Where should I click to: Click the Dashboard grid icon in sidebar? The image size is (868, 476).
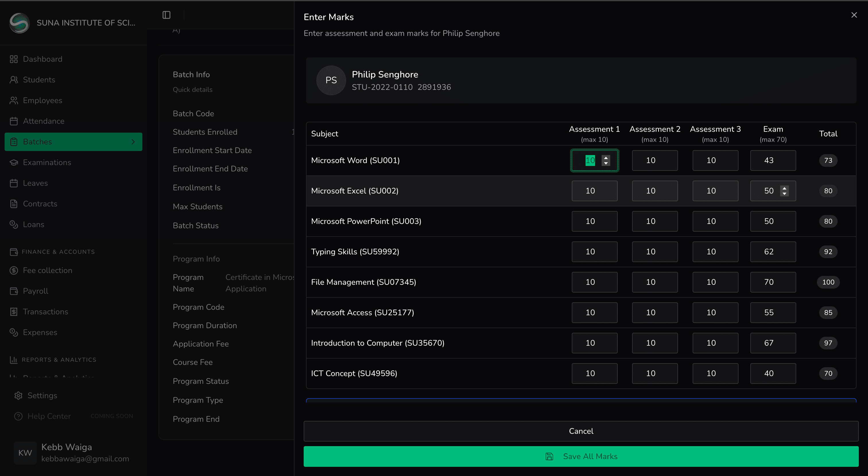13,59
